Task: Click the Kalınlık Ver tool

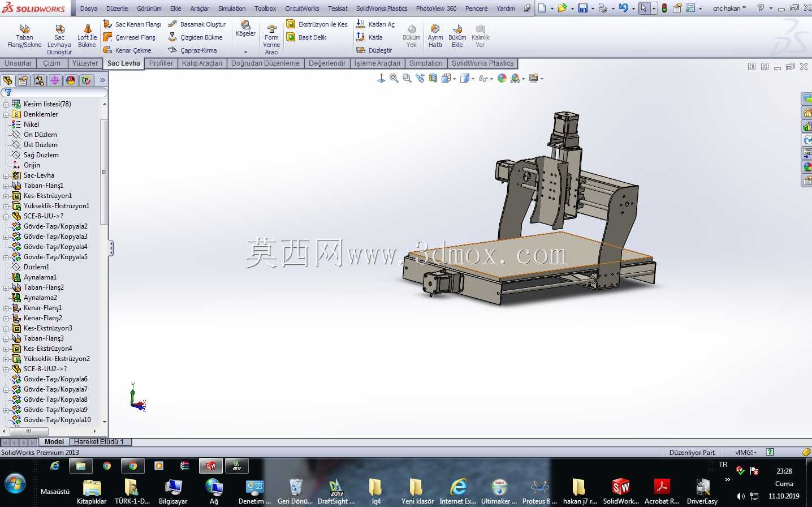Action: [x=480, y=36]
